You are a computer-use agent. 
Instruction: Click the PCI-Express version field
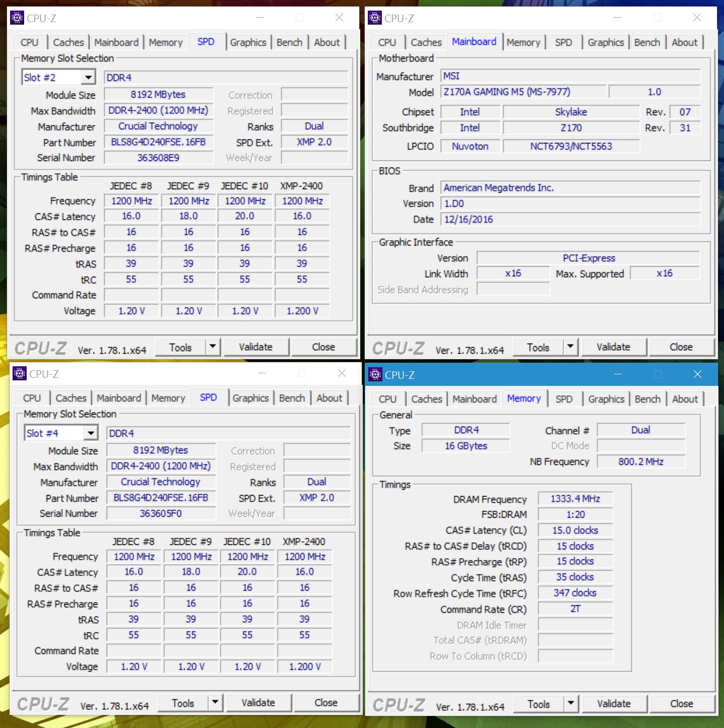[589, 258]
